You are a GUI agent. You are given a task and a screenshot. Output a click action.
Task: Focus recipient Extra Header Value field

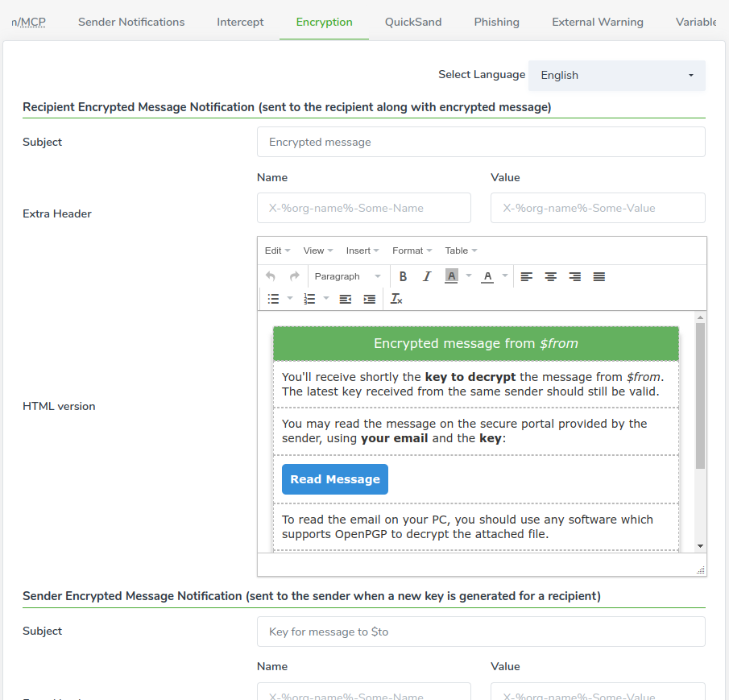(598, 208)
